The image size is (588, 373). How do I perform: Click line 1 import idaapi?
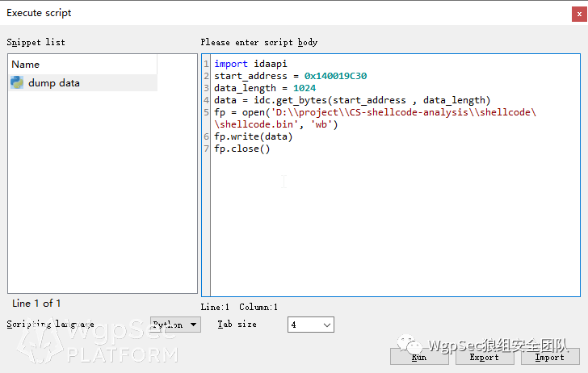[x=250, y=64]
